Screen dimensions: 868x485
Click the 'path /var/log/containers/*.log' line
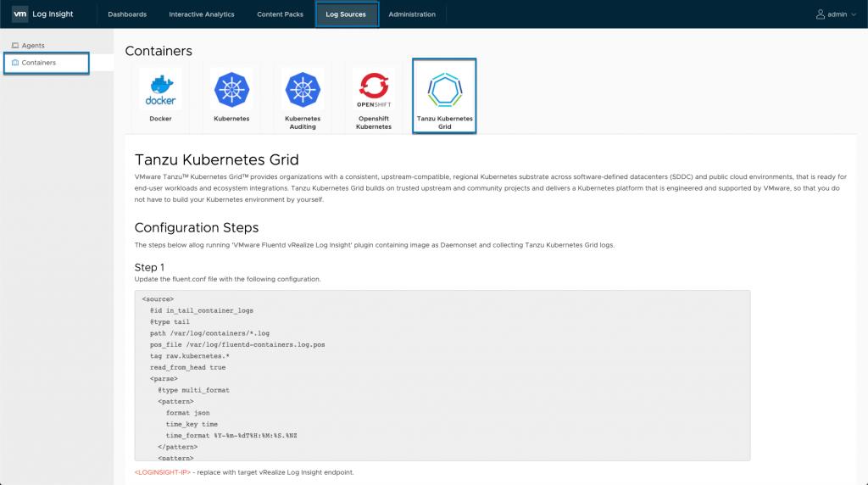210,333
